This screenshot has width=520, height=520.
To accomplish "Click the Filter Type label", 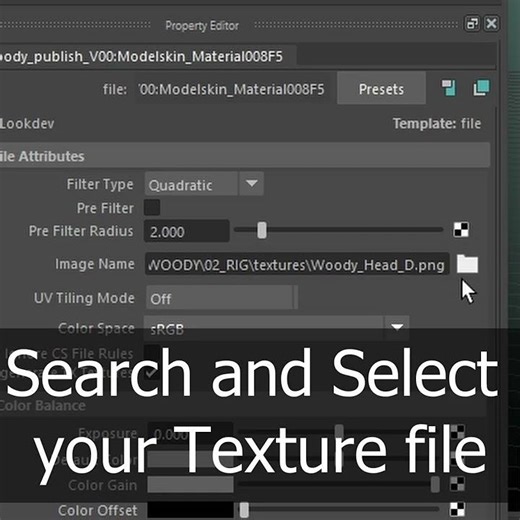I will pyautogui.click(x=100, y=184).
